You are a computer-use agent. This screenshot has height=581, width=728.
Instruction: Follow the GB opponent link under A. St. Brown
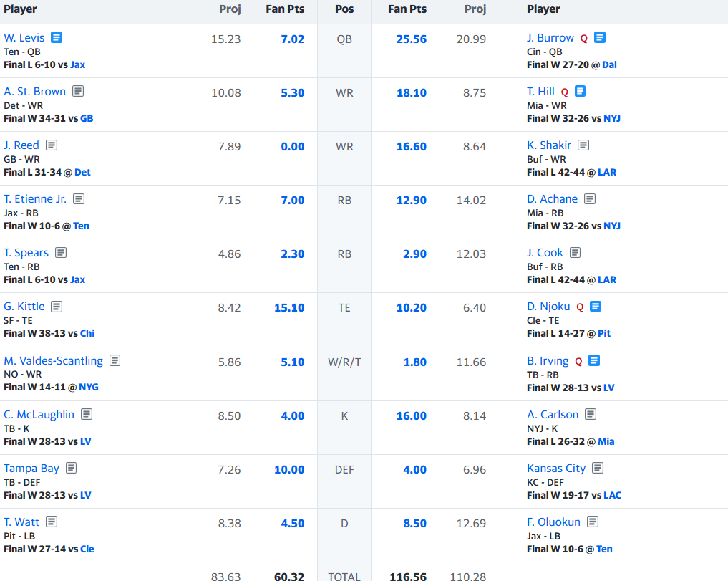click(x=87, y=118)
